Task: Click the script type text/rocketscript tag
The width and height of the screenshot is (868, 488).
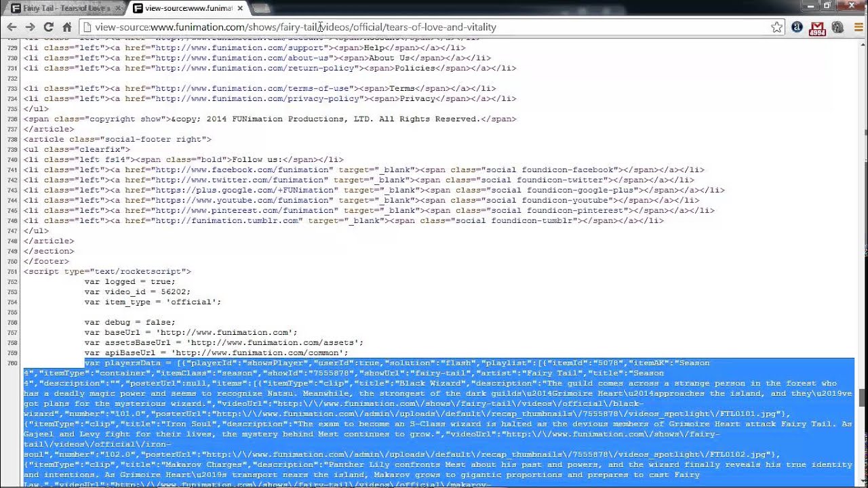Action: point(107,272)
